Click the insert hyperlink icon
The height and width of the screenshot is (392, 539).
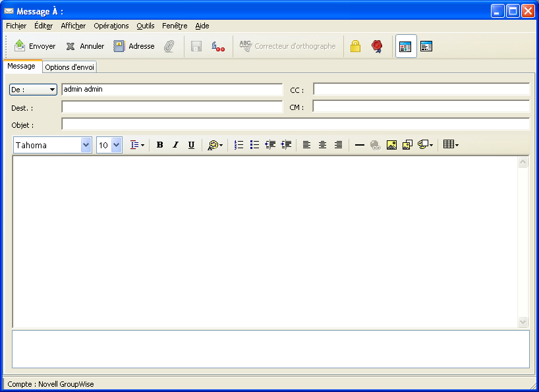[x=376, y=145]
